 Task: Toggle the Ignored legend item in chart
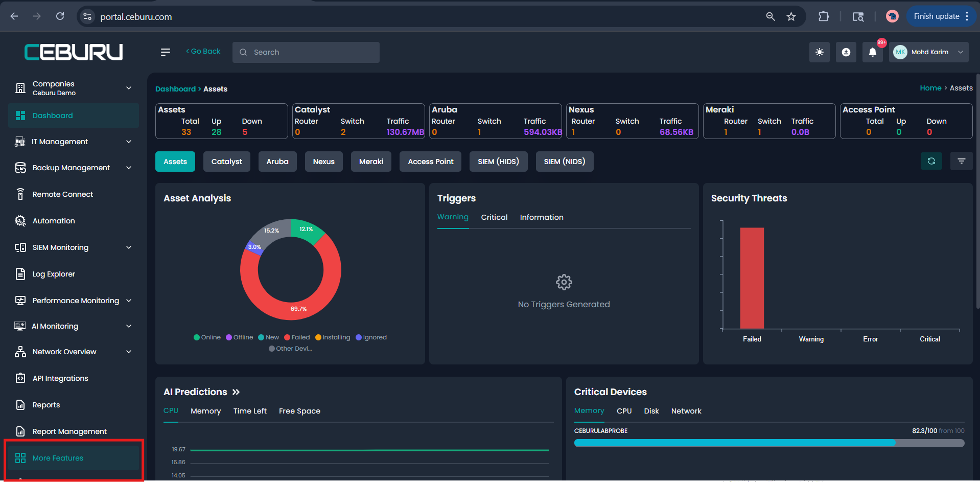pos(371,337)
